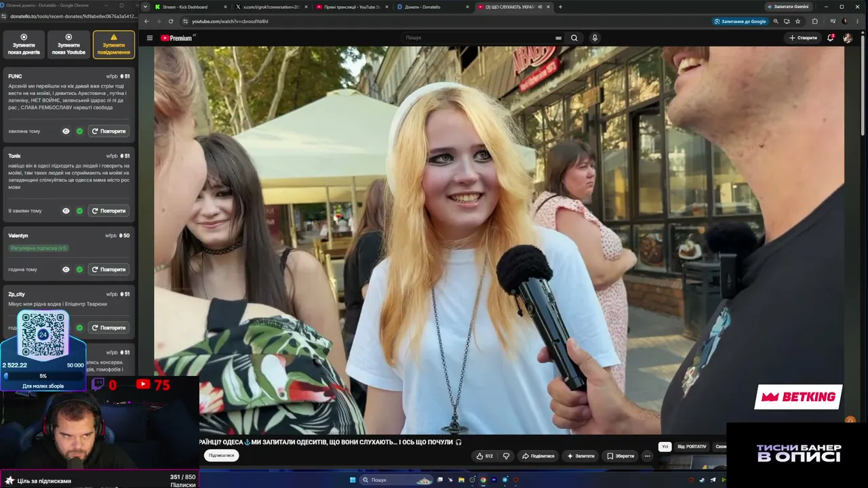Open Chrome from the Windows taskbar
The height and width of the screenshot is (488, 868).
coord(483,480)
